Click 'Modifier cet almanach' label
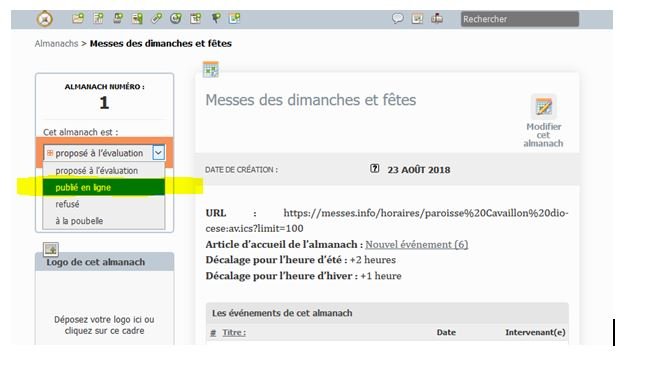 543,135
